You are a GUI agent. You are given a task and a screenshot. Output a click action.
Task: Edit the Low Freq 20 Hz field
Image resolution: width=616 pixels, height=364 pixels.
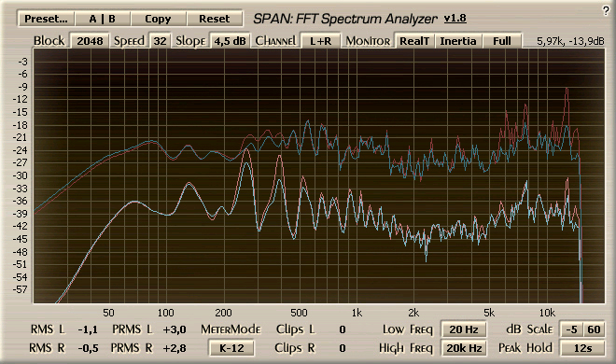coord(464,329)
